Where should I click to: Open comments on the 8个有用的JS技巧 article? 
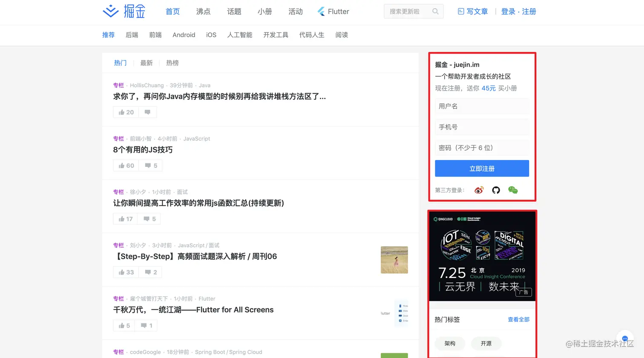click(x=151, y=166)
